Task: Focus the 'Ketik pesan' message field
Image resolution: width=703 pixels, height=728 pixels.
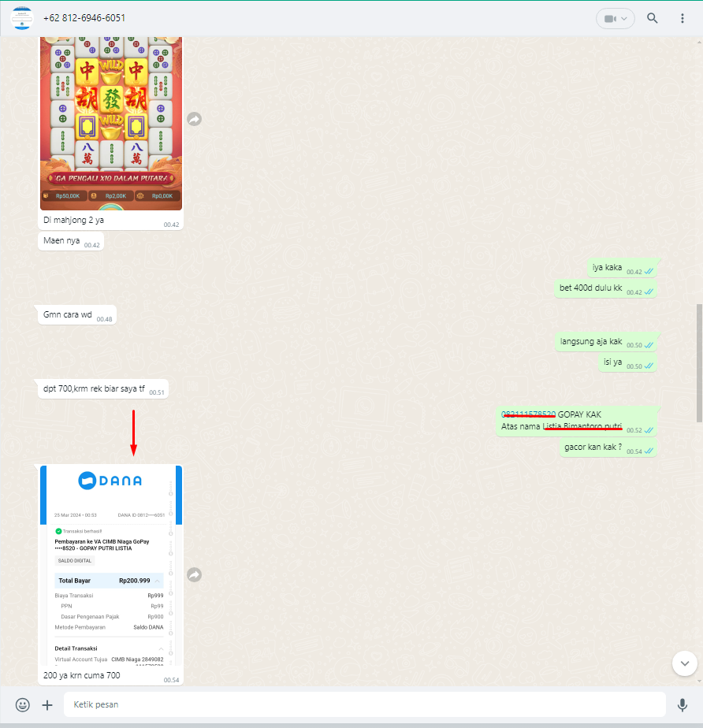Action: 363,704
